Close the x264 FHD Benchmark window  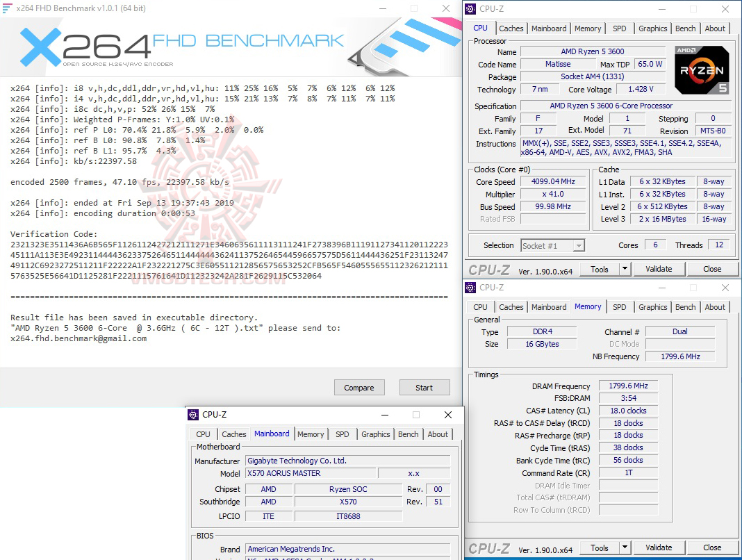click(446, 8)
